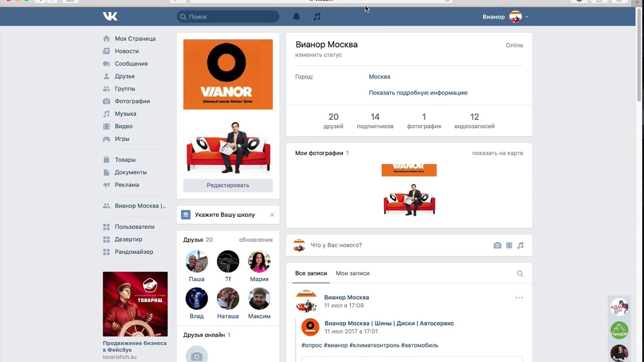Image resolution: width=644 pixels, height=362 pixels.
Task: Click the bag icon beside Товары
Action: [x=106, y=160]
